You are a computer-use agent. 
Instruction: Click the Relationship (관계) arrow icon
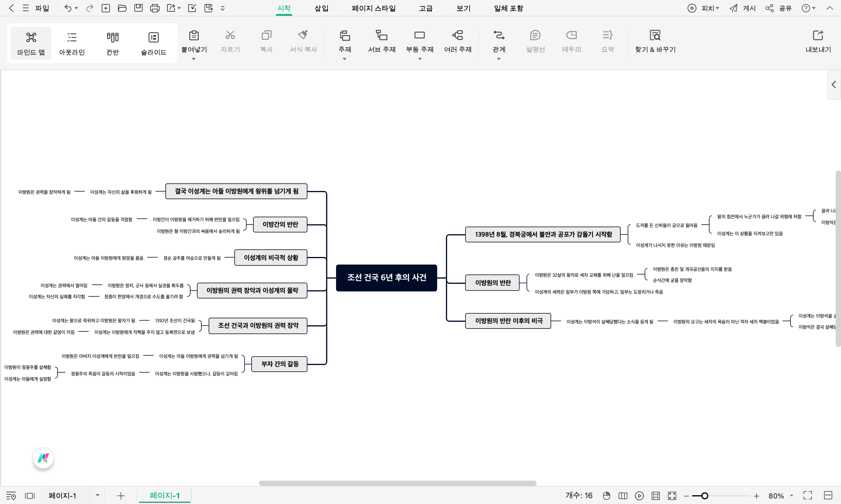[499, 35]
